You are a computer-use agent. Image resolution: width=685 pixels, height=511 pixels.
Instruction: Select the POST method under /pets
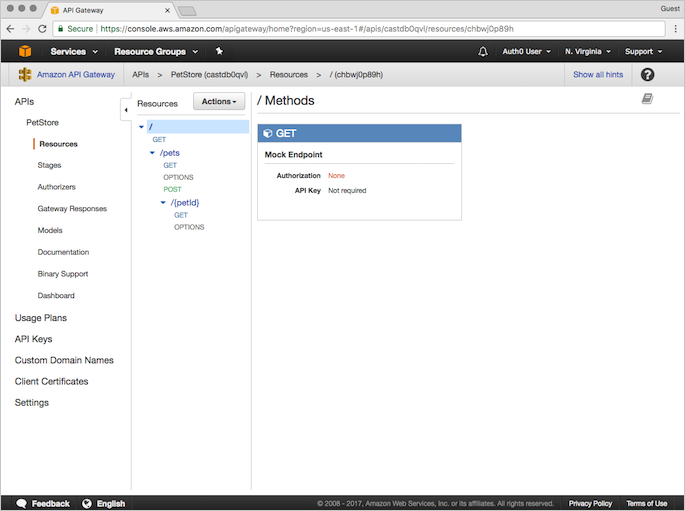point(172,190)
